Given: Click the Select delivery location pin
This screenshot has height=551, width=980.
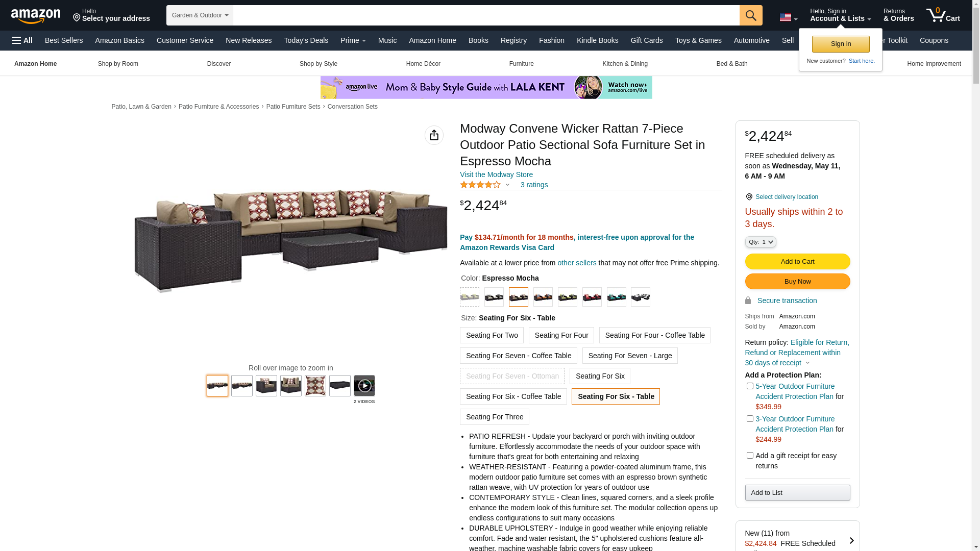Looking at the screenshot, I should pyautogui.click(x=749, y=197).
